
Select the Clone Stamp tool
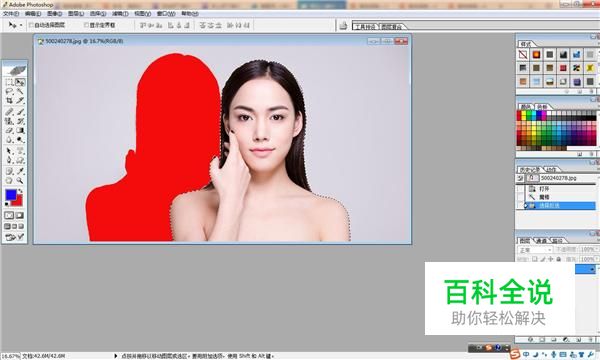coord(9,121)
